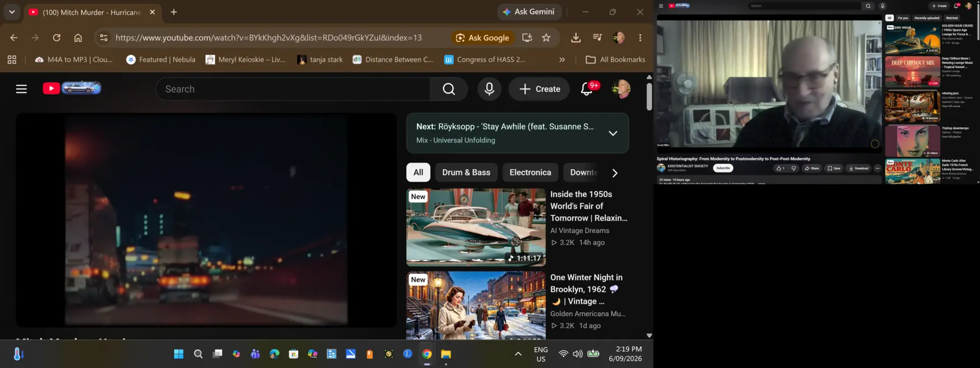Open Task View on the taskbar
Image resolution: width=980 pixels, height=368 pixels.
pyautogui.click(x=217, y=354)
